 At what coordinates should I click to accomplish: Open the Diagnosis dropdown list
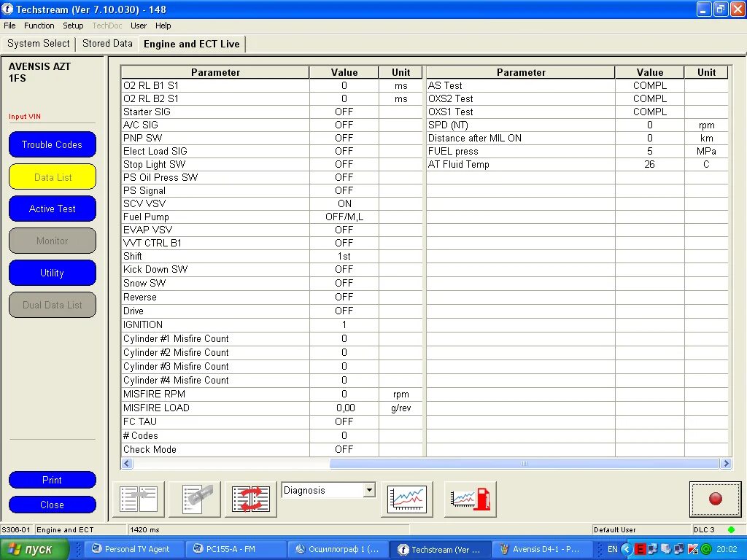click(x=369, y=490)
